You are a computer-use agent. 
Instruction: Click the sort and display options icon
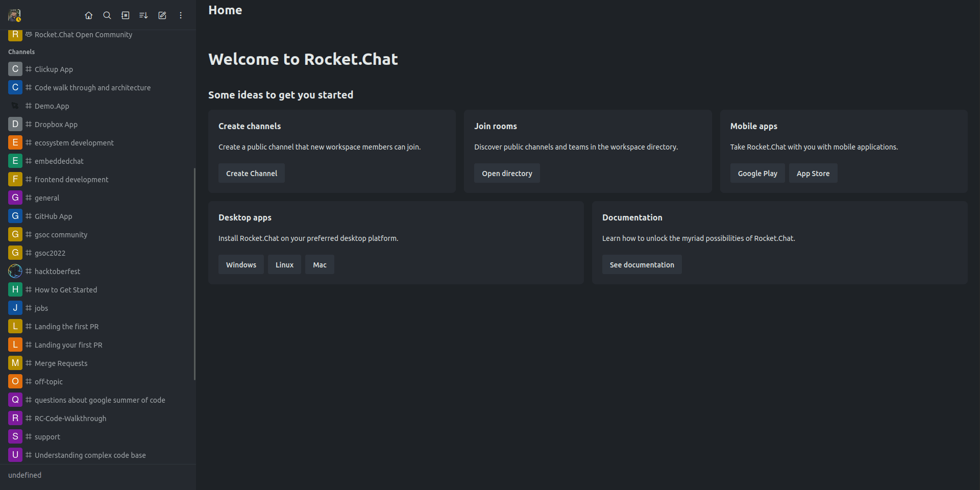pos(143,15)
